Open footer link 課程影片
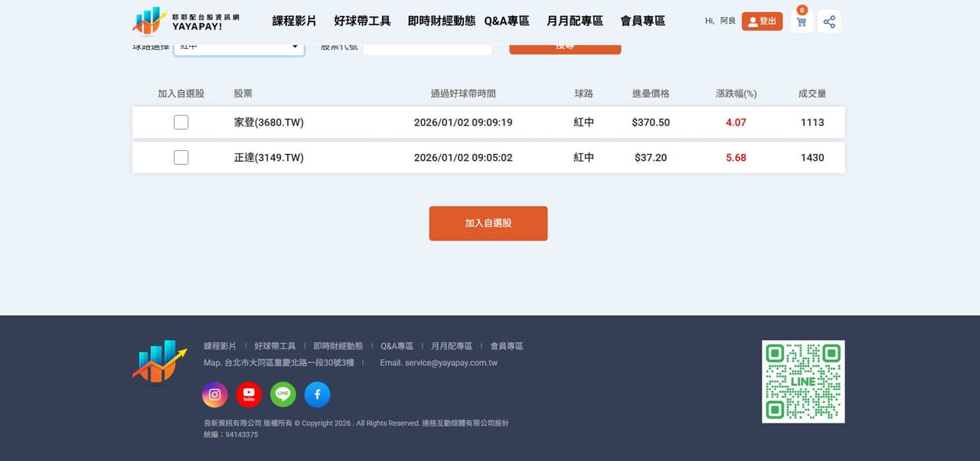The height and width of the screenshot is (461, 980). 220,346
